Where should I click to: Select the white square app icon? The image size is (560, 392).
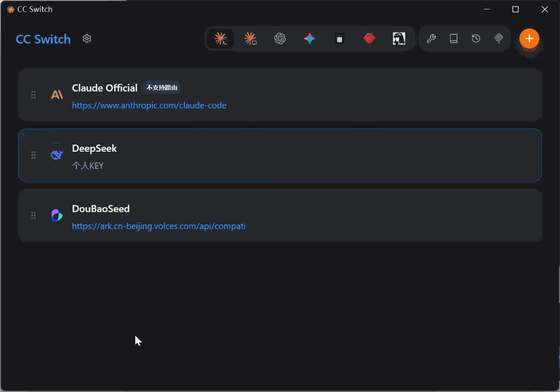pos(339,39)
